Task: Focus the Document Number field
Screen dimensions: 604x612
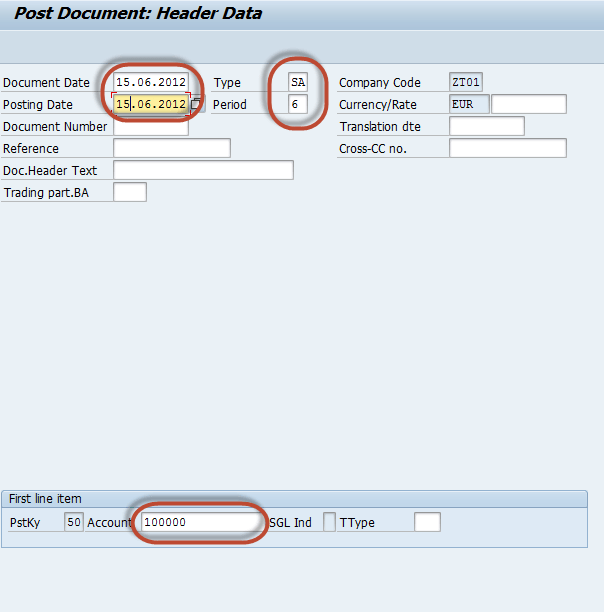Action: (x=151, y=127)
